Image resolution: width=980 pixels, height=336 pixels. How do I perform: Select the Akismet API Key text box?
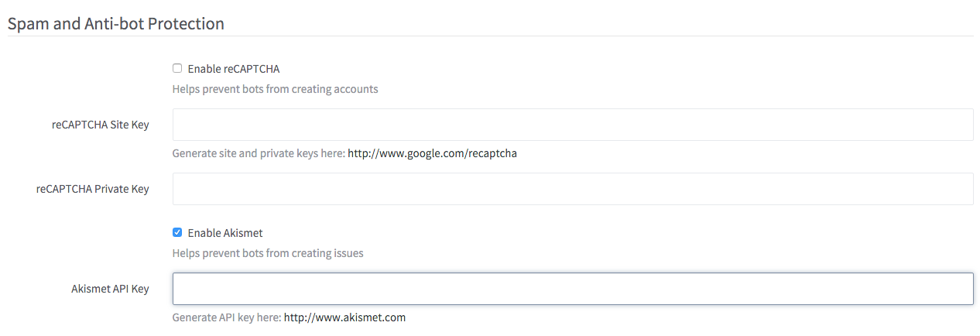click(572, 289)
